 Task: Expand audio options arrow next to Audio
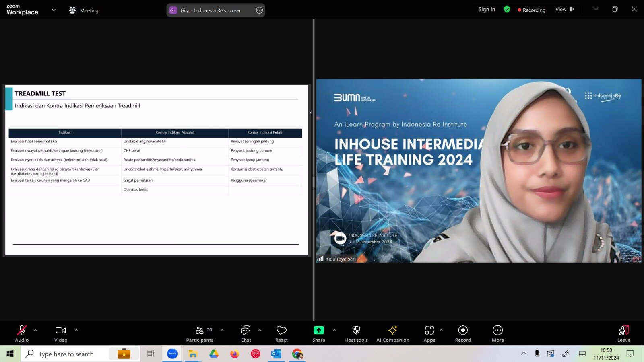[35, 330]
